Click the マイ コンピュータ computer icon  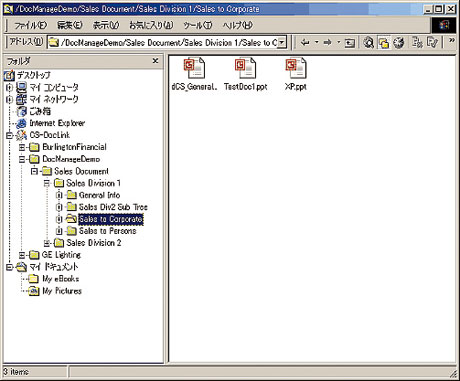tap(22, 87)
